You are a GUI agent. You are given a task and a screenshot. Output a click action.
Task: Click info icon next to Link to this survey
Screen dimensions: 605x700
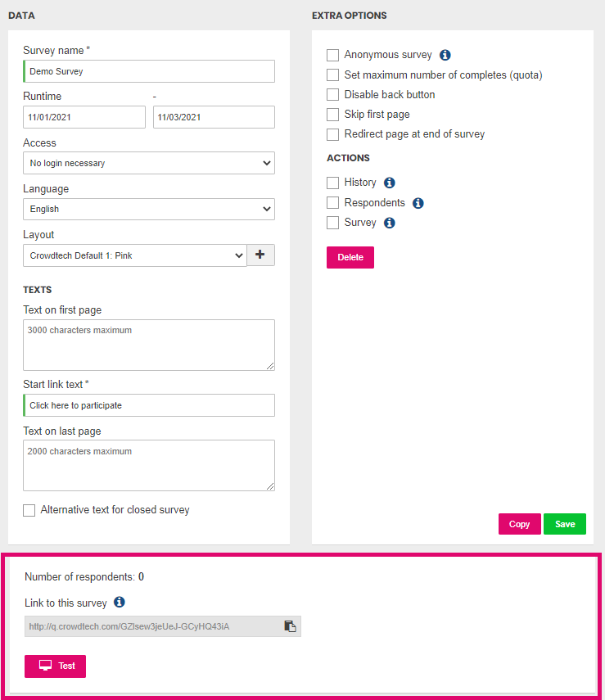click(x=120, y=603)
